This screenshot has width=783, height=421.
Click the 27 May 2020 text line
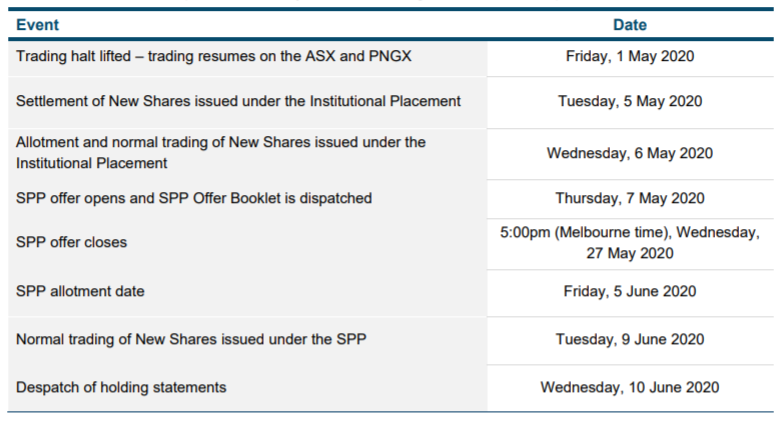point(630,253)
